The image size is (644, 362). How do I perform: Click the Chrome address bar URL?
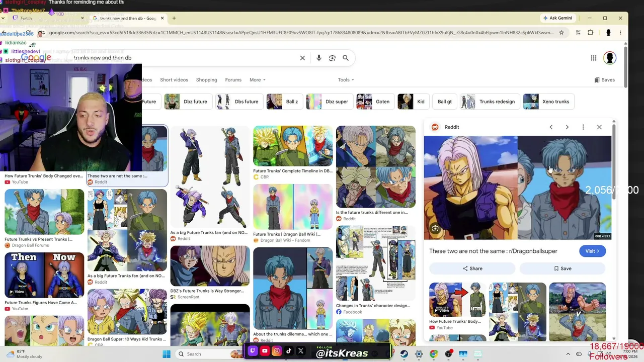[301, 33]
